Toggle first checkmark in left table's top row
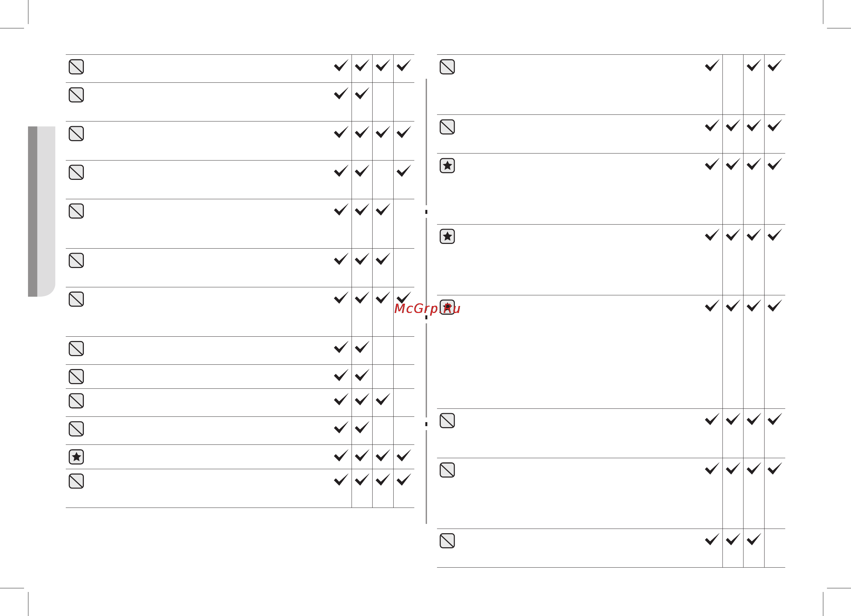Viewport: 851px width, 616px height. click(341, 65)
